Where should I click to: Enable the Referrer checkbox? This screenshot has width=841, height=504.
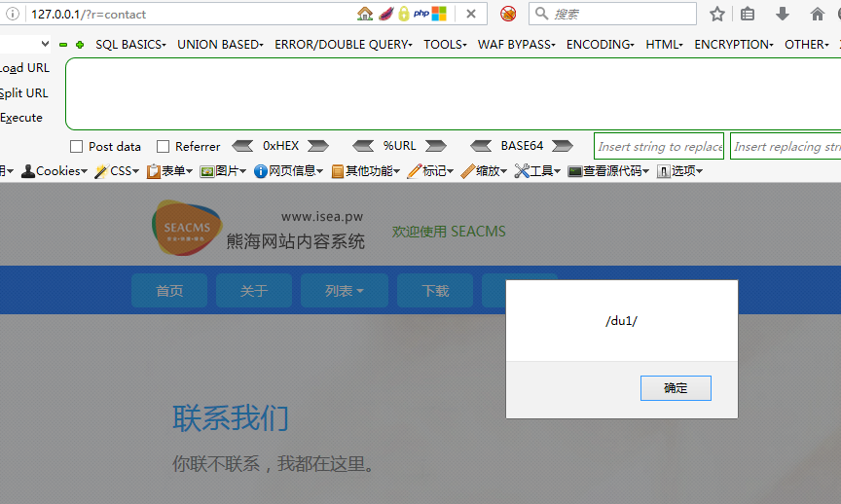click(x=164, y=146)
